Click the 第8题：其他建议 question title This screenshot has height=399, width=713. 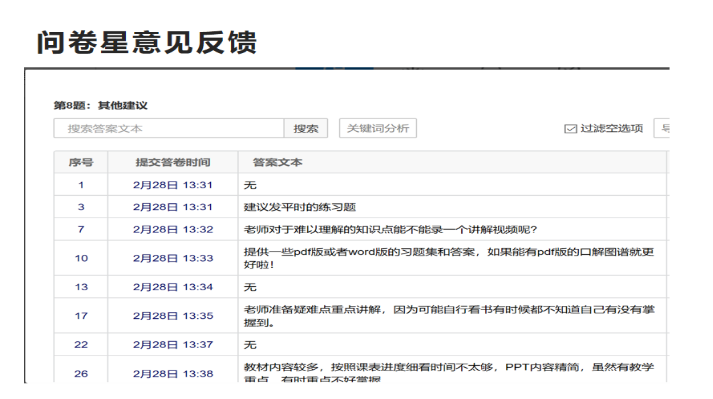(100, 106)
